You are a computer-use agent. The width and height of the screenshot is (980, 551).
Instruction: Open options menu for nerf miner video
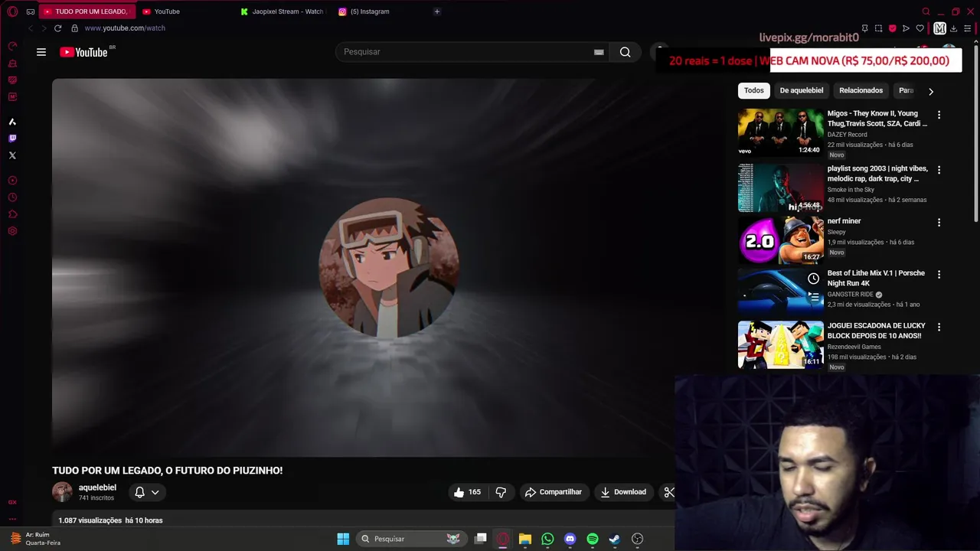[939, 223]
